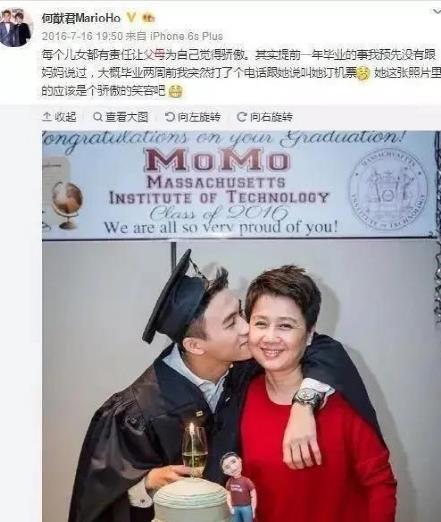
Task: Click the grinning emoji ending the post
Action: point(175,91)
